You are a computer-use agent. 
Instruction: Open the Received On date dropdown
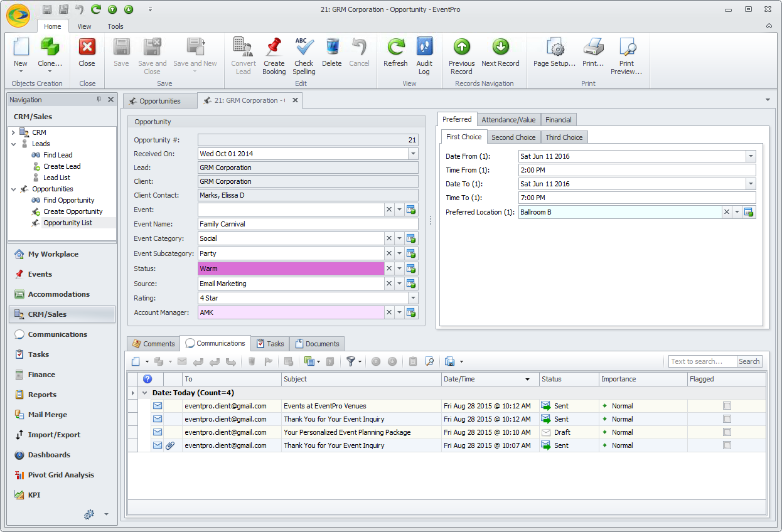(x=413, y=154)
